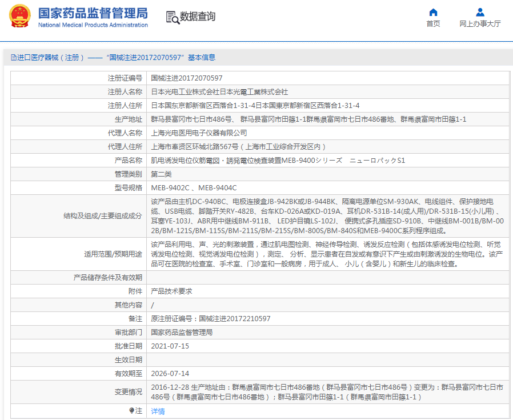Click the NMPA national emblem logo

(x=19, y=17)
